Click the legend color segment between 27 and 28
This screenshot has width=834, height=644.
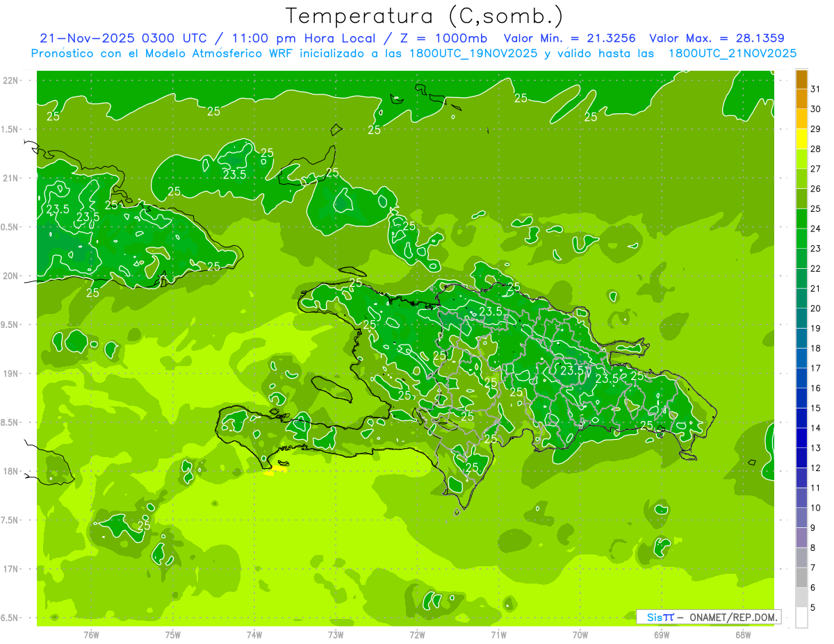801,159
